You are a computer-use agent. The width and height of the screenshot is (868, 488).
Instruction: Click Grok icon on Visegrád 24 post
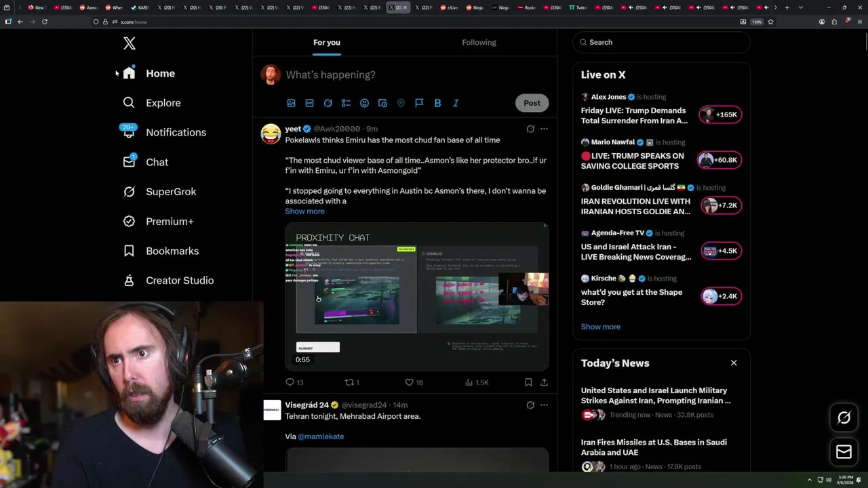pos(530,405)
